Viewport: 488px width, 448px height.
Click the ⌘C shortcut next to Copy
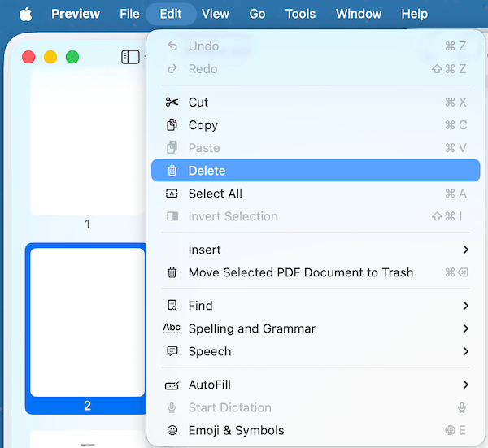(x=456, y=125)
